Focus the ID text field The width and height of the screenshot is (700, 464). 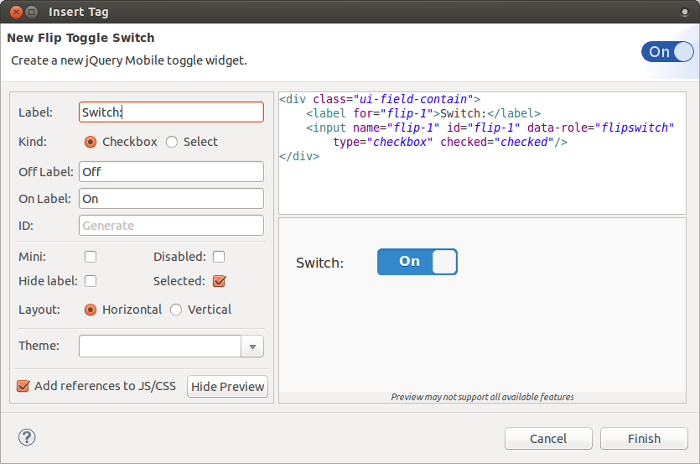click(x=171, y=226)
